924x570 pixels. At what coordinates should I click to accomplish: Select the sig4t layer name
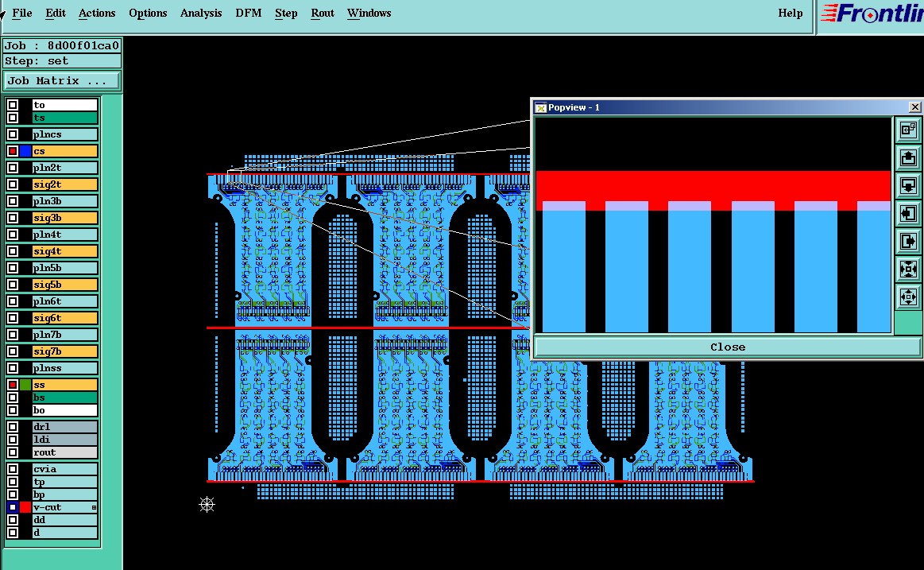[65, 251]
